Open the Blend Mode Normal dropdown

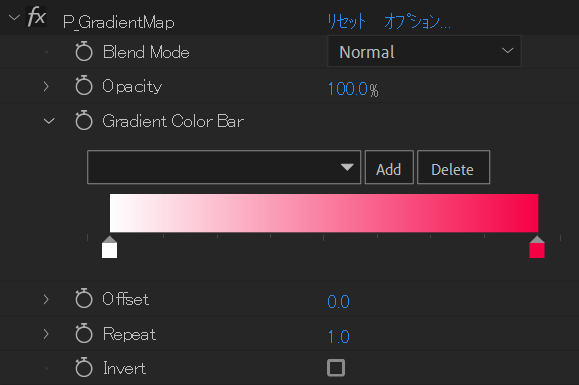tap(424, 51)
